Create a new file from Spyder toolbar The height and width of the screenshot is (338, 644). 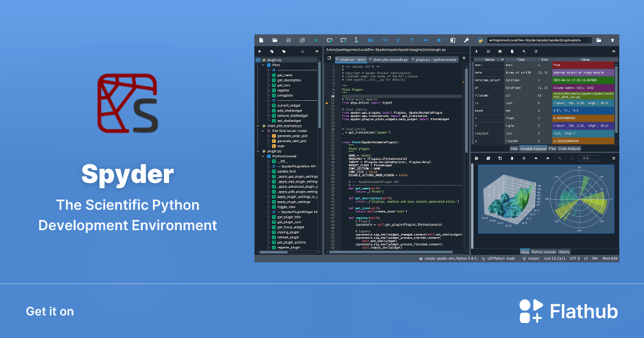point(261,40)
